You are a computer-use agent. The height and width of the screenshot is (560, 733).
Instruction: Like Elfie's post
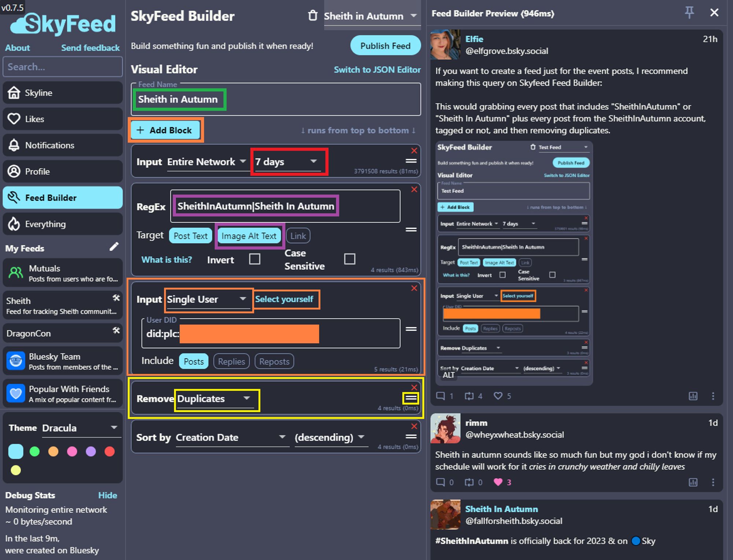tap(498, 396)
